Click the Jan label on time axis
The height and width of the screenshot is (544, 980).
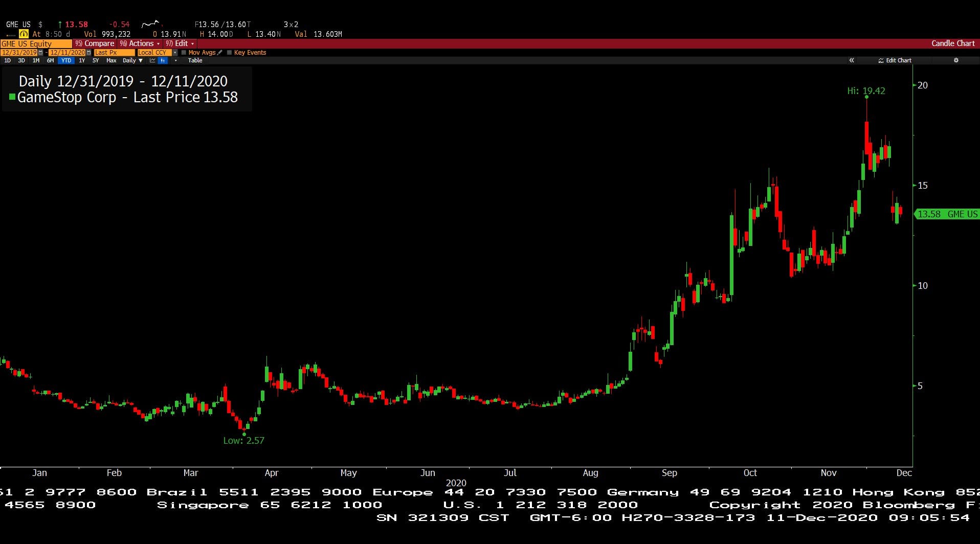(x=39, y=473)
